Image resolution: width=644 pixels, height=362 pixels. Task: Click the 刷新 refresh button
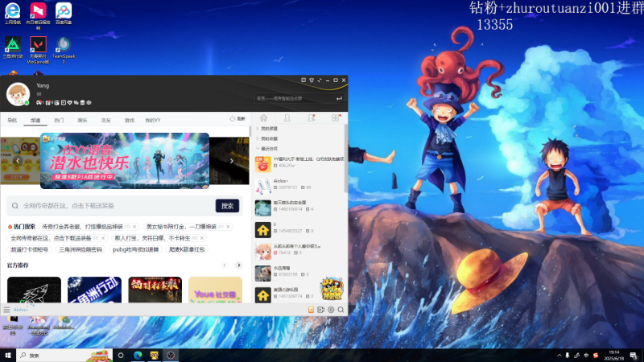click(x=237, y=118)
